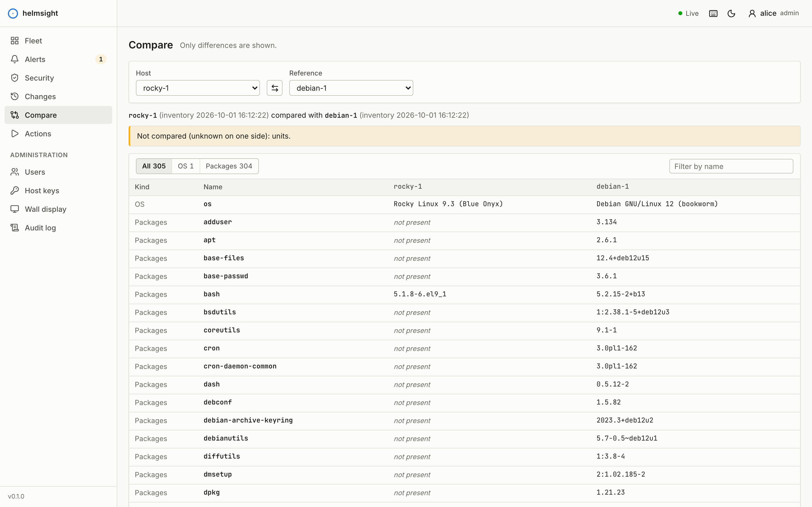Click the Filter by name field
Screen dimensions: 812x507
point(731,166)
